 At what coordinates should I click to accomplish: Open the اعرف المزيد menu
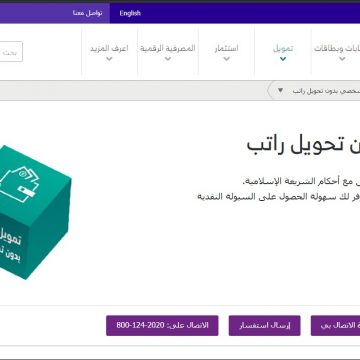[109, 48]
